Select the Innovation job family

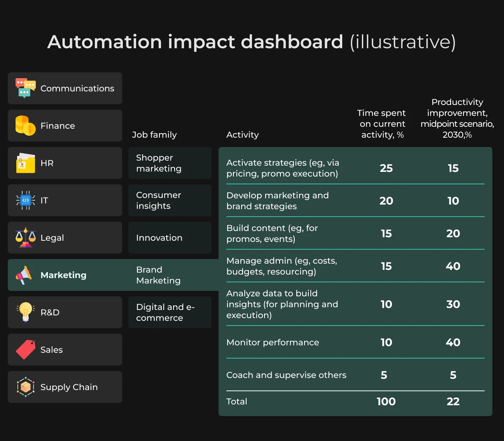tap(170, 238)
